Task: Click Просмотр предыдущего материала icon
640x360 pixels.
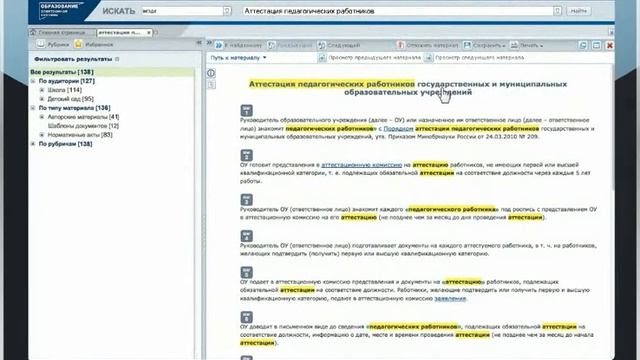Action: 322,58
